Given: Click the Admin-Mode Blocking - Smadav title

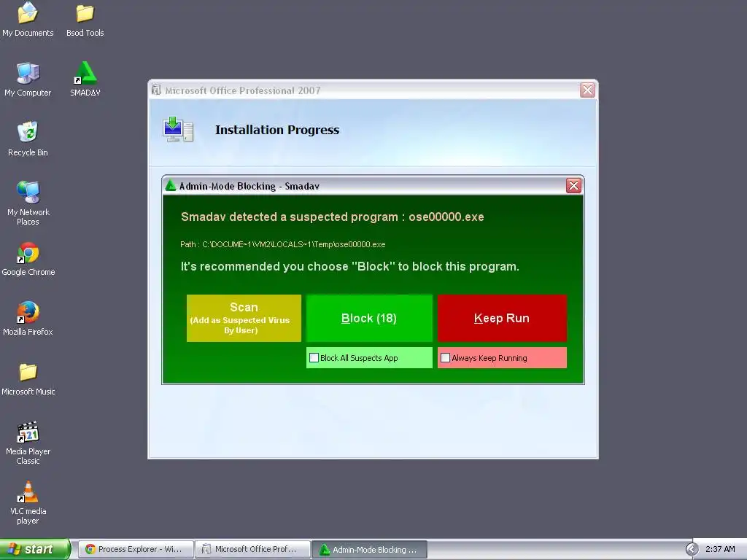Looking at the screenshot, I should tap(249, 186).
